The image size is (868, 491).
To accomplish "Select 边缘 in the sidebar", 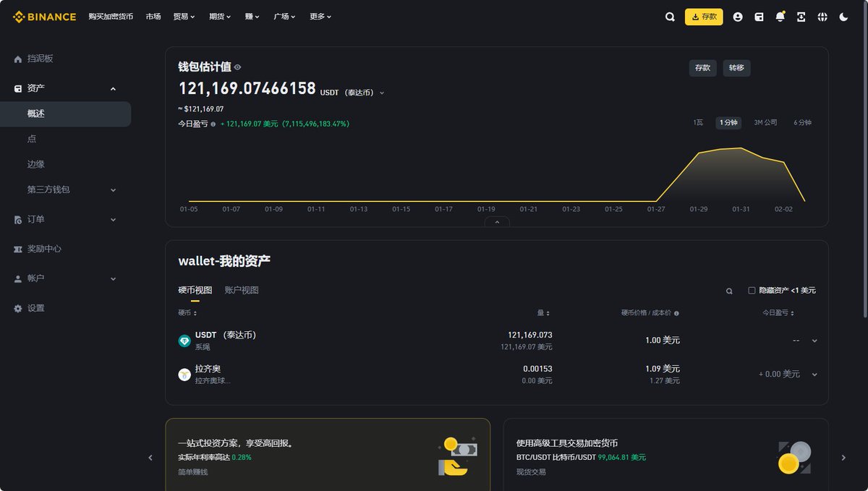I will coord(36,164).
